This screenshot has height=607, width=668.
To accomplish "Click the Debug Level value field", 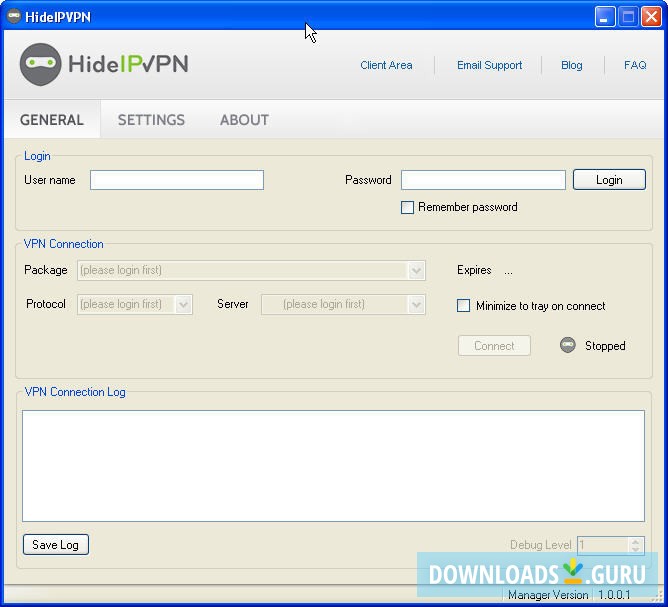I will point(603,545).
